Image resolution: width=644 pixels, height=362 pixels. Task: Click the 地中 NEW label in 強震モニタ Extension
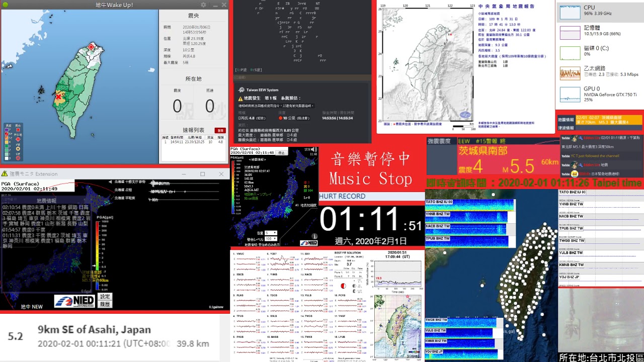coord(32,306)
